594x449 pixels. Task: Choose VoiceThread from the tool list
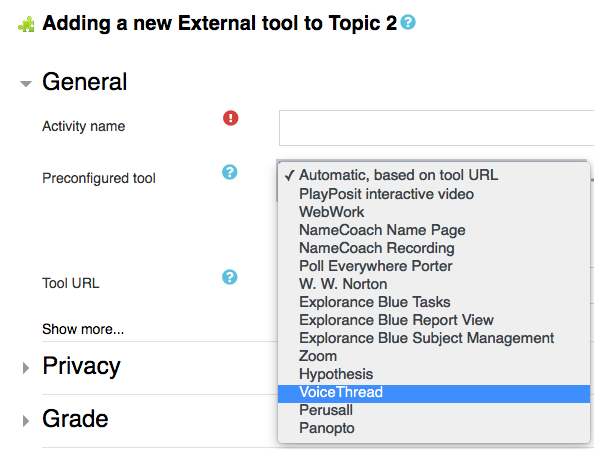tap(434, 392)
